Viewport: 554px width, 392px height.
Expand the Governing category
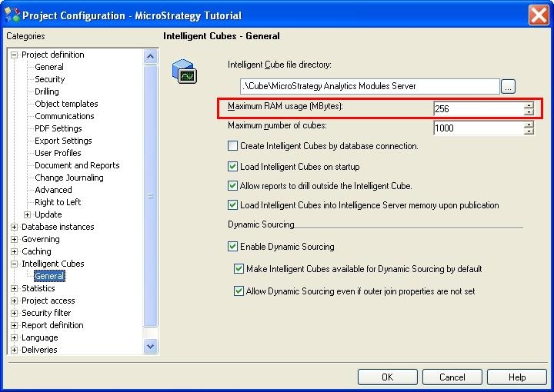pyautogui.click(x=14, y=239)
